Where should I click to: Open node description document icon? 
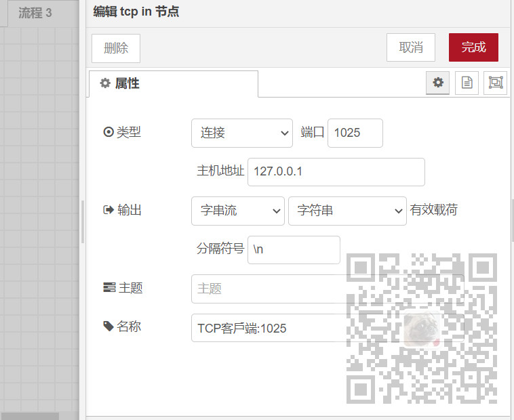click(467, 83)
